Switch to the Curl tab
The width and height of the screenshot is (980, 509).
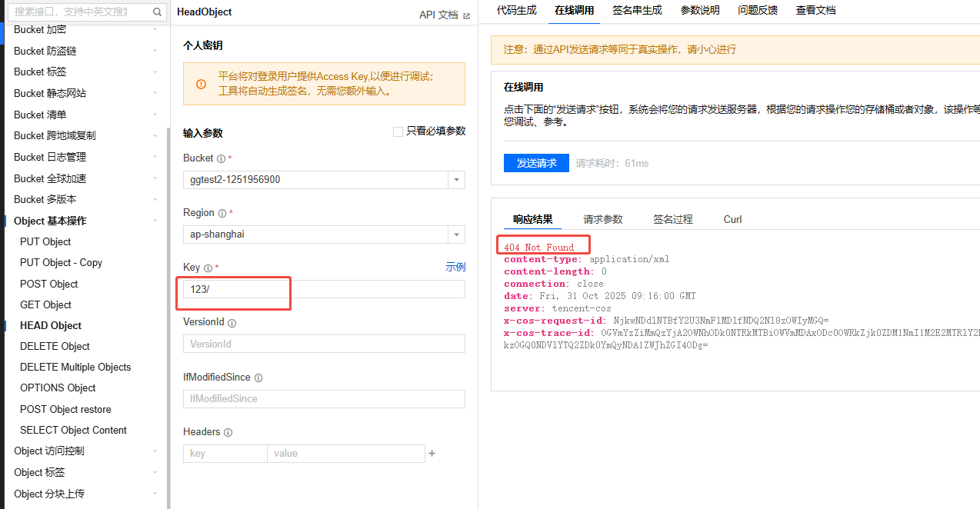(x=732, y=219)
